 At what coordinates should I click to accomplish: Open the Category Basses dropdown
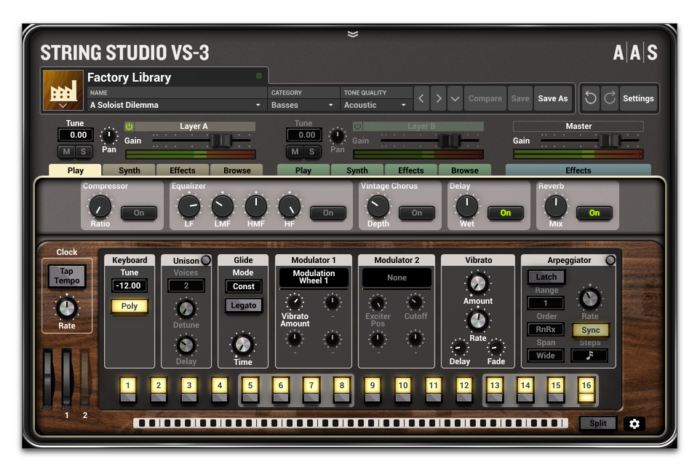click(303, 105)
